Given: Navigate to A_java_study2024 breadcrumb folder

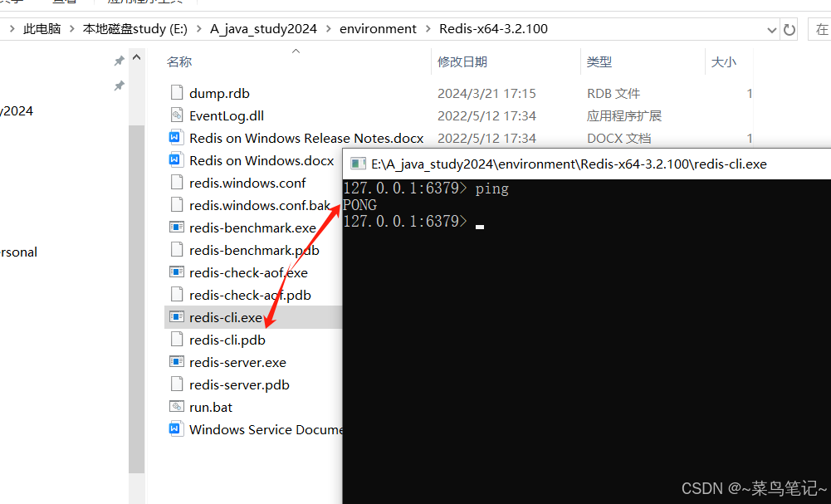Looking at the screenshot, I should coord(263,28).
